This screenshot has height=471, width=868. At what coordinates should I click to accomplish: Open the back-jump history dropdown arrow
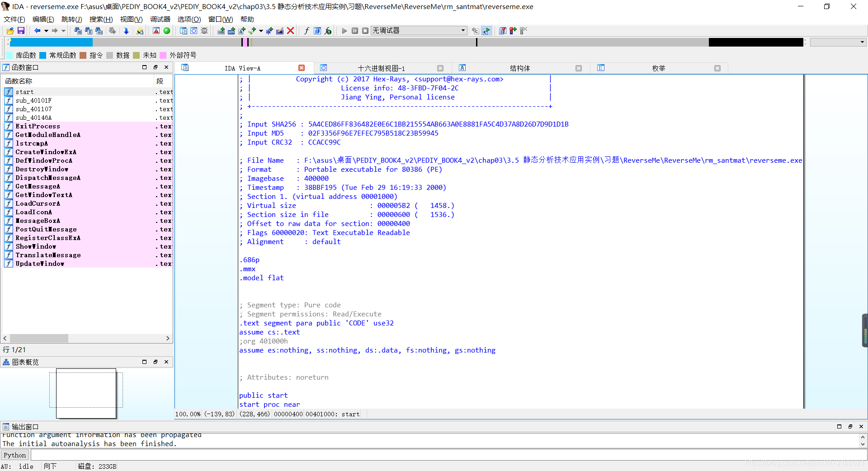point(46,31)
